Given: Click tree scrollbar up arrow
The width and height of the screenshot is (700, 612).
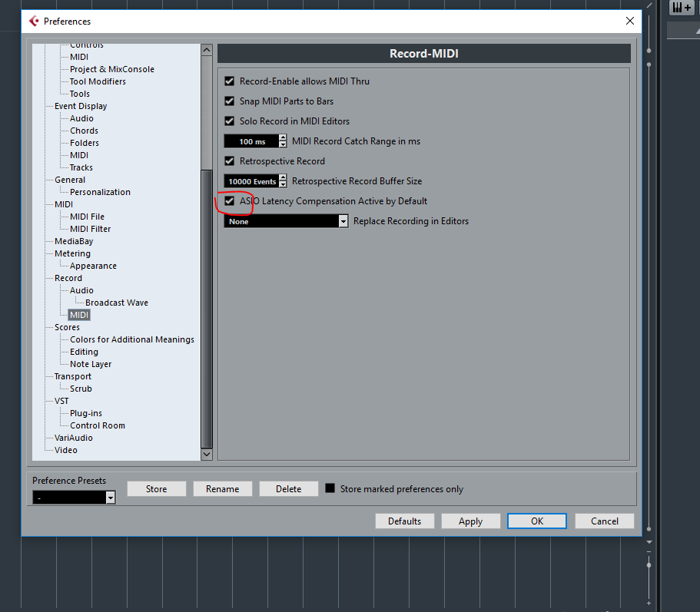Looking at the screenshot, I should 207,50.
